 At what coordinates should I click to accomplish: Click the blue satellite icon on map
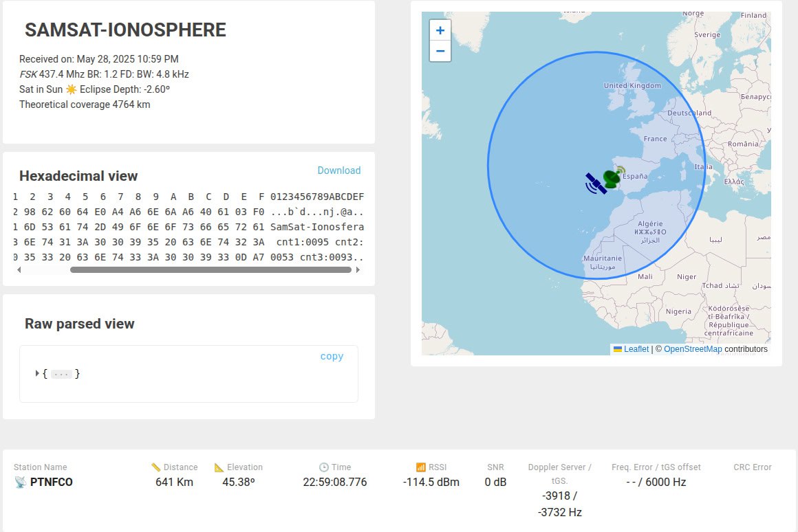[x=596, y=184]
